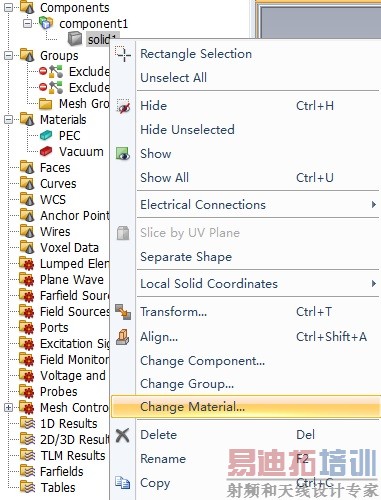Click the component1 icon in the tree
Image resolution: width=381 pixels, height=500 pixels.
(46, 23)
